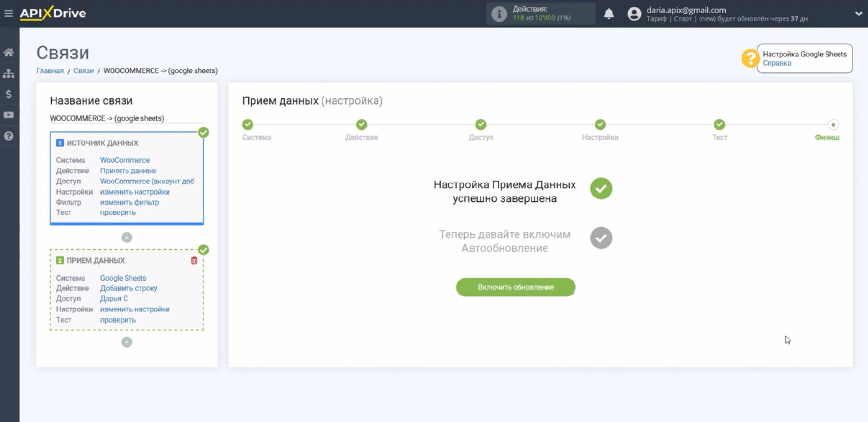Screen dimensions: 868x422
Task: Click the ApiX-Drive logo
Action: 53,13
